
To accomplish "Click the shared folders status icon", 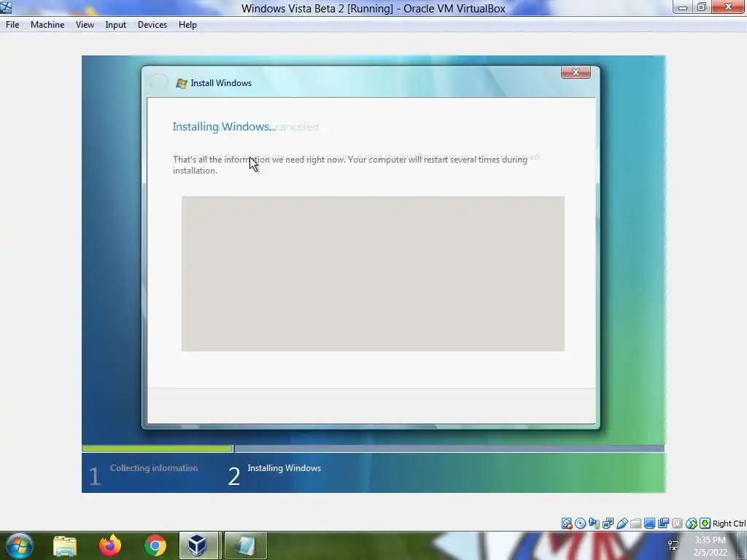I will [x=635, y=524].
